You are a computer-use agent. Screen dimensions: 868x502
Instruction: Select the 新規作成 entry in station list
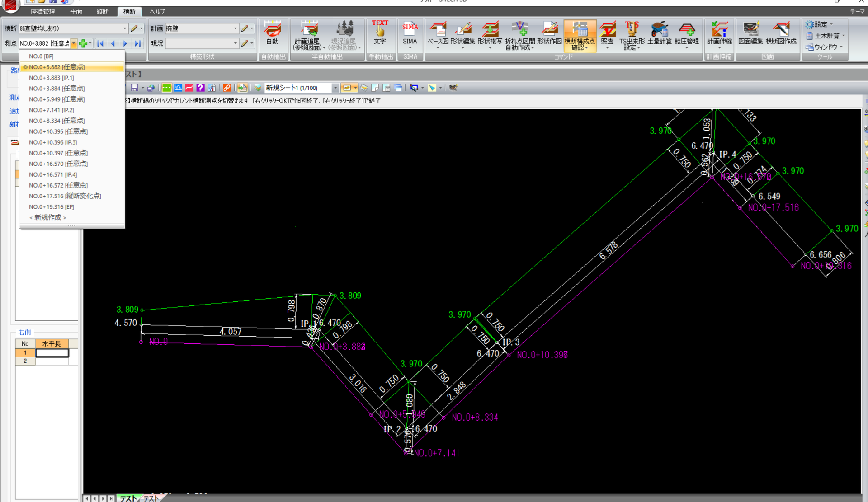48,217
